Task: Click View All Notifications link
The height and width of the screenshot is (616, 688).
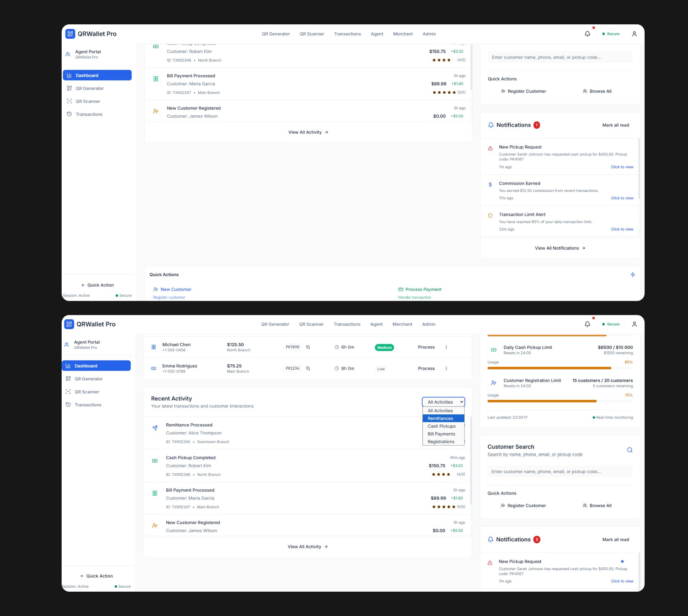Action: (x=560, y=248)
